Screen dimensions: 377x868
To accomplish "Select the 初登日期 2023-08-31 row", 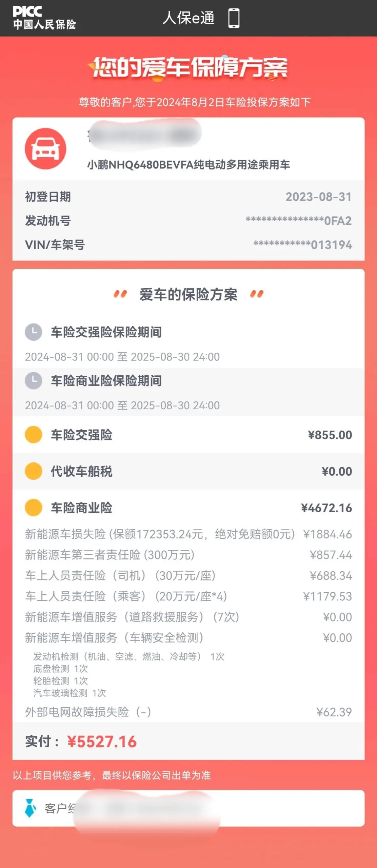I will [188, 196].
